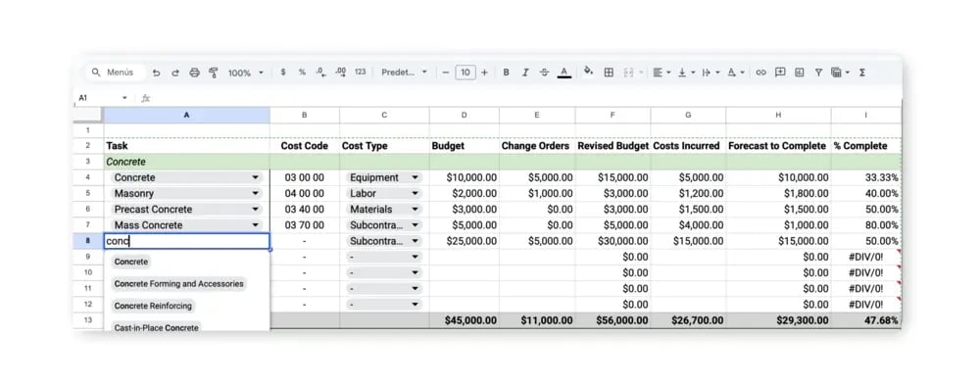
Task: Click the merge cells icon
Action: [630, 72]
